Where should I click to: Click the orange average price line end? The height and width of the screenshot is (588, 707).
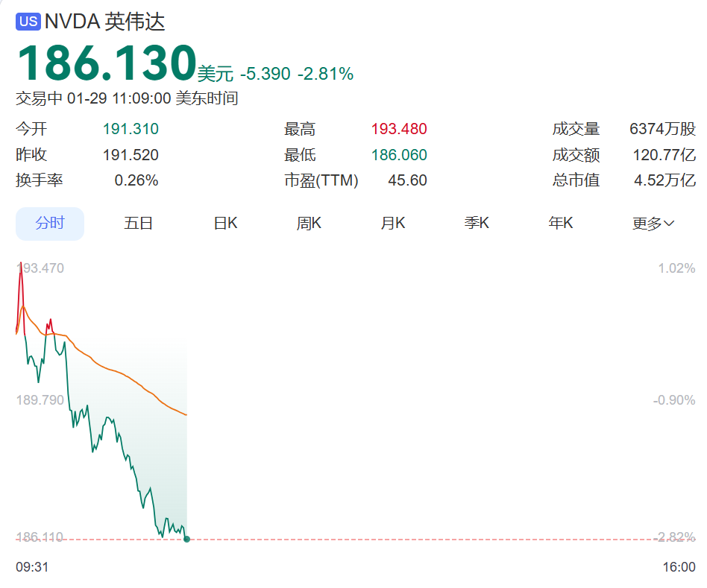185,414
